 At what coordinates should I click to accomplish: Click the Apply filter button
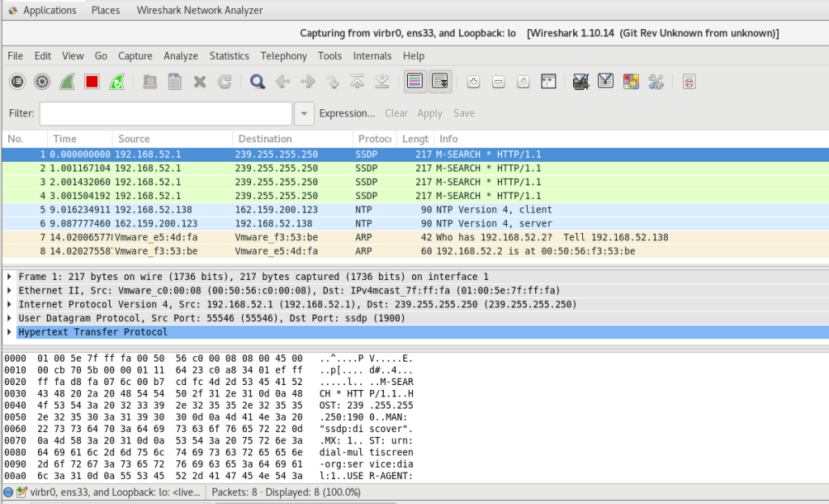tap(430, 113)
